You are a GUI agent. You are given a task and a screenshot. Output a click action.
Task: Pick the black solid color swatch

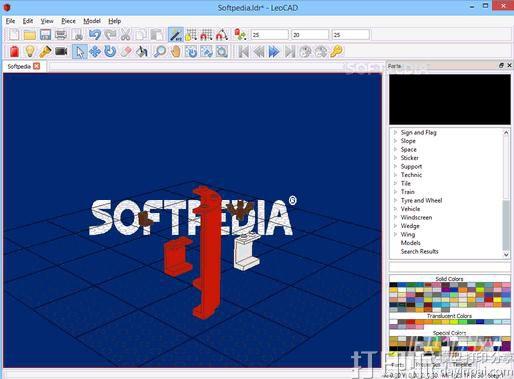pyautogui.click(x=393, y=285)
